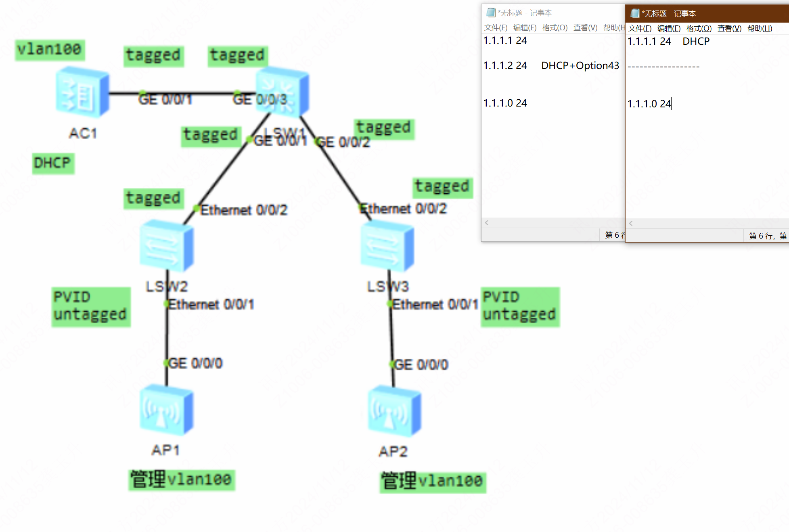Select the LSW2 switch icon
Screen dimensions: 789x532
[x=167, y=245]
